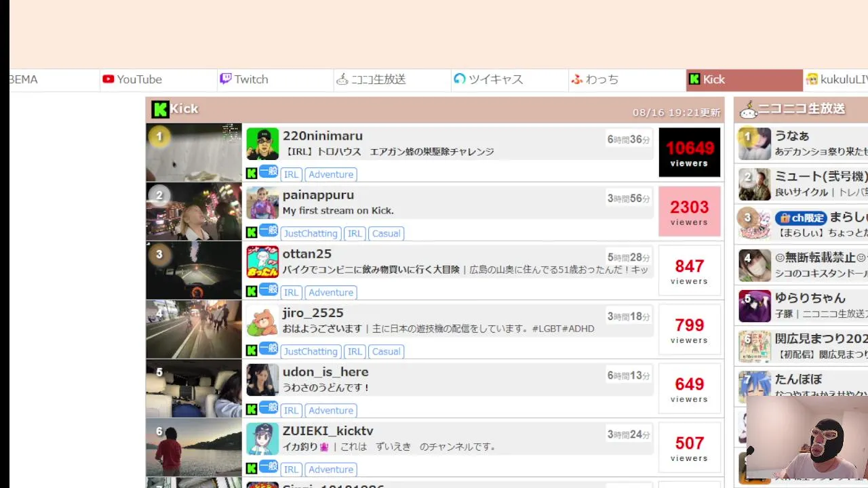
Task: Open the ottan25 channel name link
Action: 307,254
